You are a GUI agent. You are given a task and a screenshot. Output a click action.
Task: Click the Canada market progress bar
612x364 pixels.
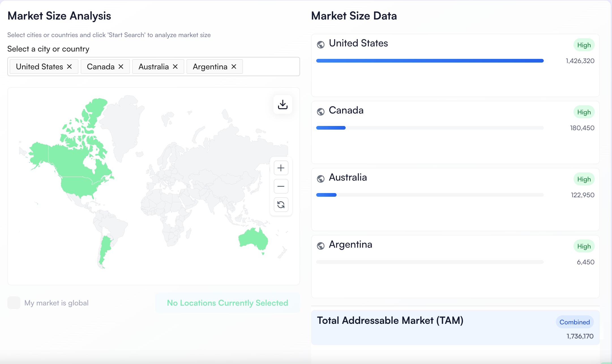[430, 128]
